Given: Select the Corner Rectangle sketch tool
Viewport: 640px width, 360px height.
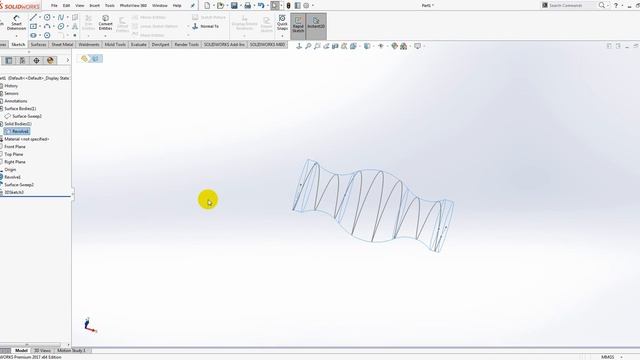Looking at the screenshot, I should pos(33,26).
